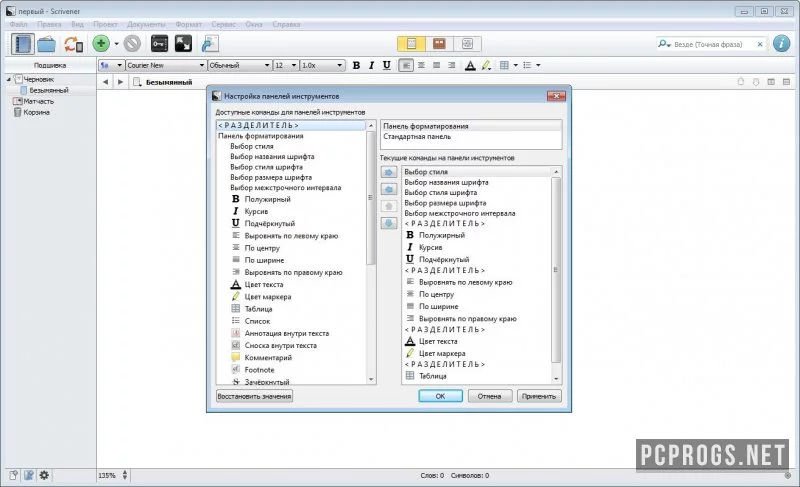The width and height of the screenshot is (800, 487).
Task: Move command down with the down-arrow button
Action: [x=389, y=223]
